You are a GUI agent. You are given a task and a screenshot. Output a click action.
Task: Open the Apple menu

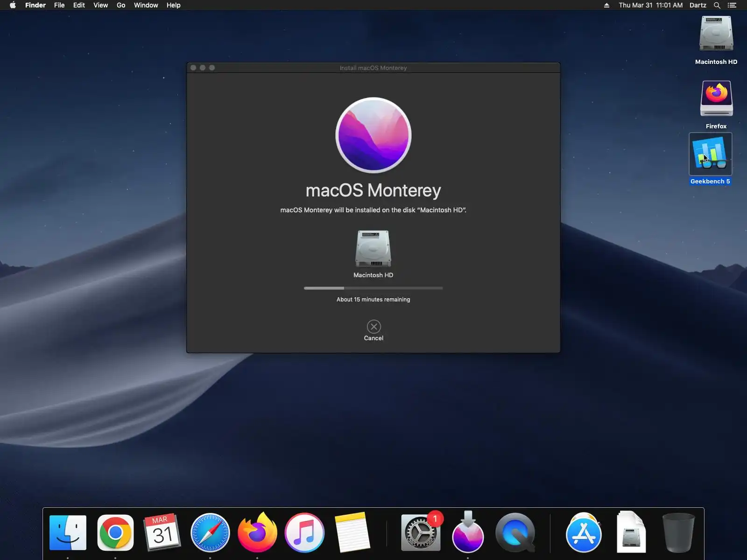coord(13,5)
